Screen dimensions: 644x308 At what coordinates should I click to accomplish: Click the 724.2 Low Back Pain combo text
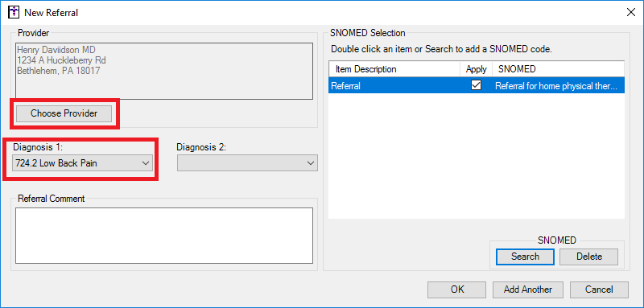pyautogui.click(x=56, y=163)
